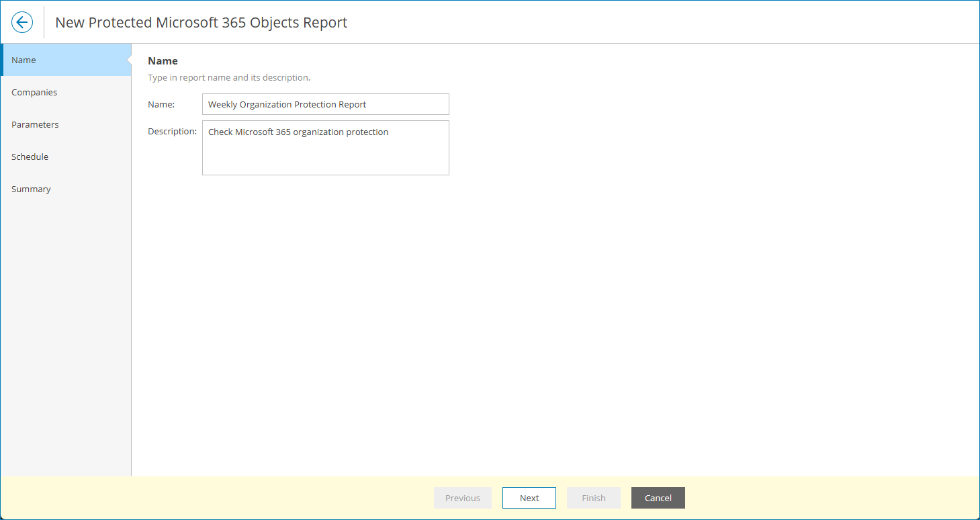
Task: Click the Name: field label
Action: pos(161,104)
